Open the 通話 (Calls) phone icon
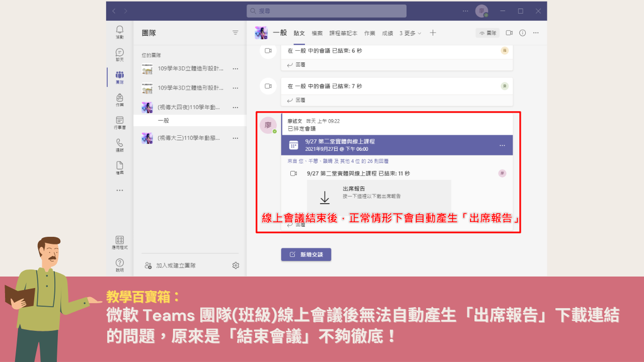The height and width of the screenshot is (362, 644). (120, 145)
